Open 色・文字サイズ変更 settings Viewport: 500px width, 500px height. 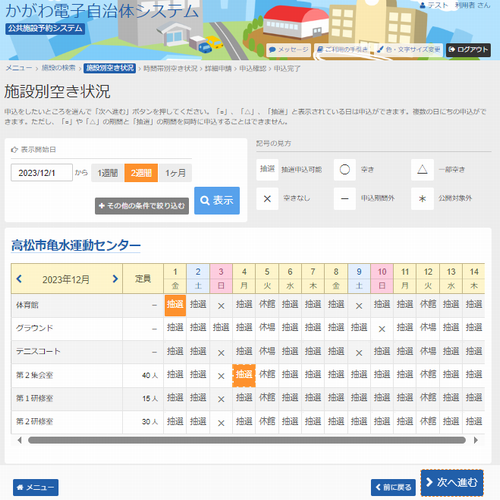pyautogui.click(x=408, y=50)
